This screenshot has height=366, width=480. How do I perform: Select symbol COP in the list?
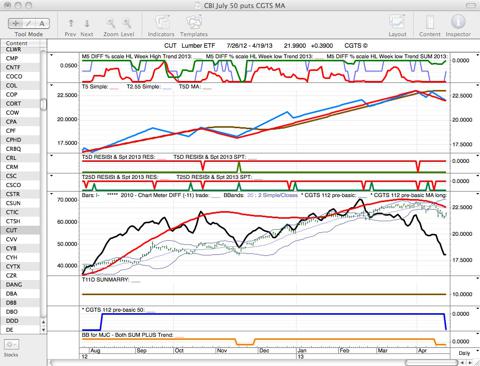[20, 95]
